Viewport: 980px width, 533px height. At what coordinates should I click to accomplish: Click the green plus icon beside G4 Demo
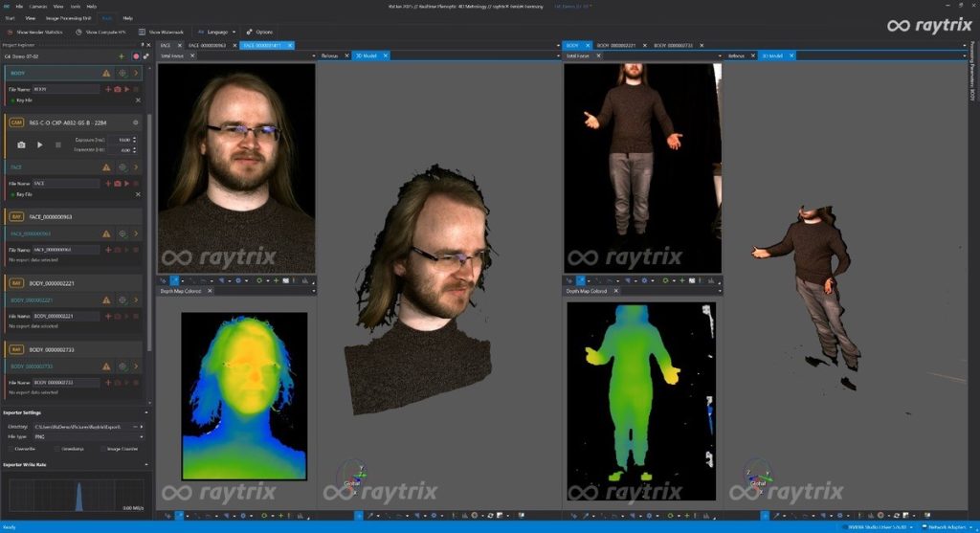121,57
